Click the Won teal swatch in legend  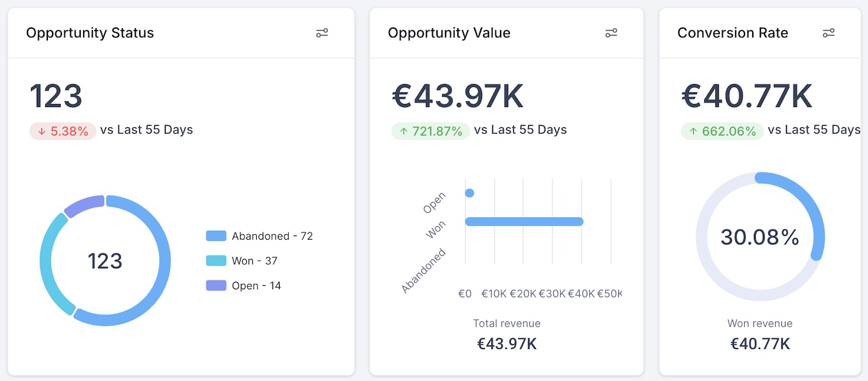216,261
